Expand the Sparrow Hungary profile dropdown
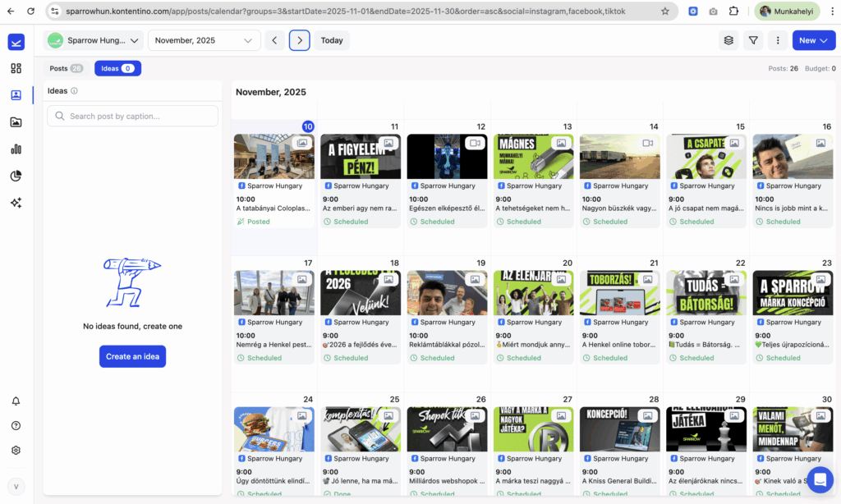Image resolution: width=841 pixels, height=504 pixels. [x=94, y=40]
